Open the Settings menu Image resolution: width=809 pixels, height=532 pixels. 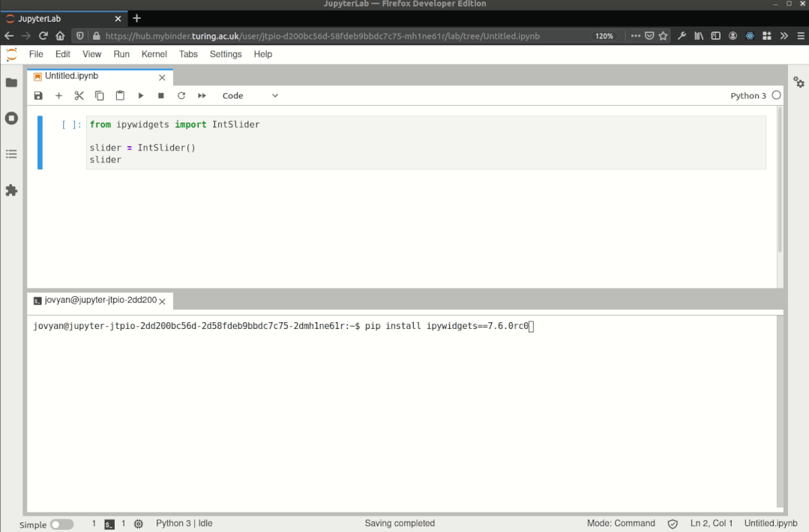tap(226, 54)
